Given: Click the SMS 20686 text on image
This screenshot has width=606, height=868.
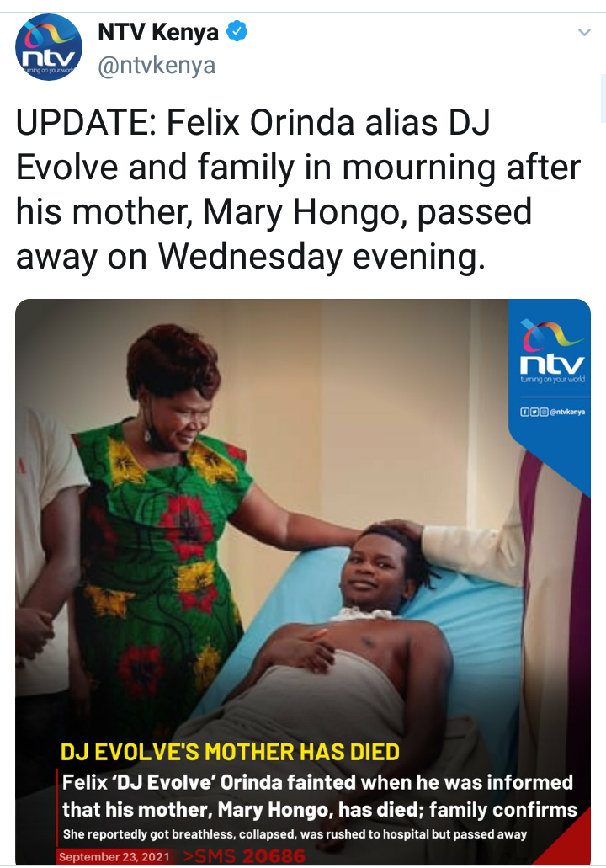Looking at the screenshot, I should click(244, 856).
